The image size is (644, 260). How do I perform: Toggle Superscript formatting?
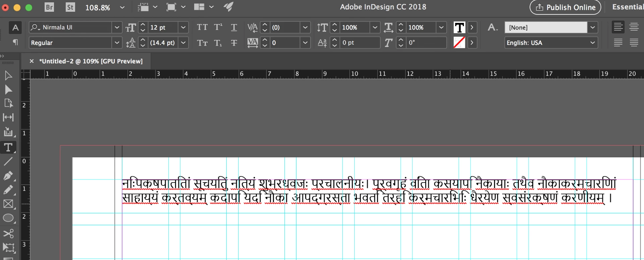point(218,27)
